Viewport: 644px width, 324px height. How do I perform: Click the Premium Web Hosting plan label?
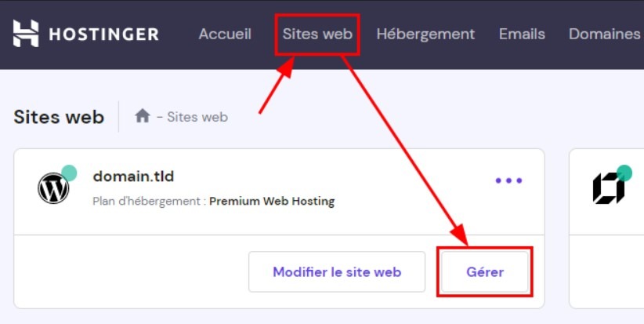[x=272, y=201]
